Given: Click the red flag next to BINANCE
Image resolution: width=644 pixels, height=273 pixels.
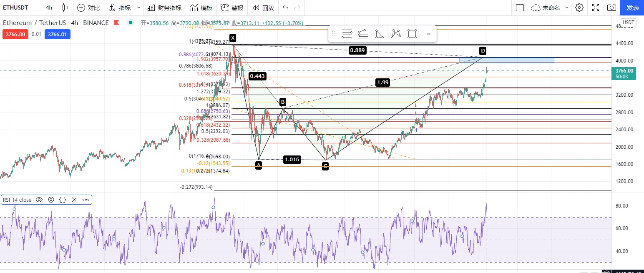Looking at the screenshot, I should pyautogui.click(x=116, y=23).
